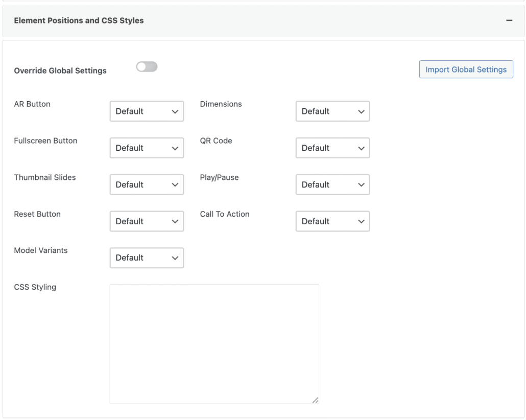Toggle the Override Global Settings switch
The width and height of the screenshot is (526, 420).
tap(147, 67)
